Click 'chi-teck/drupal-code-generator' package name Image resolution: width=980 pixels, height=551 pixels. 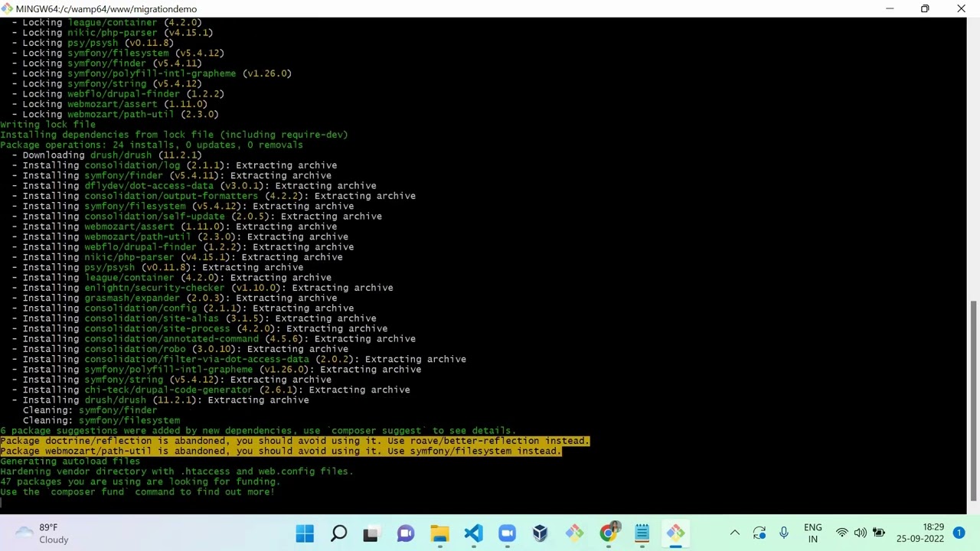[x=168, y=390]
